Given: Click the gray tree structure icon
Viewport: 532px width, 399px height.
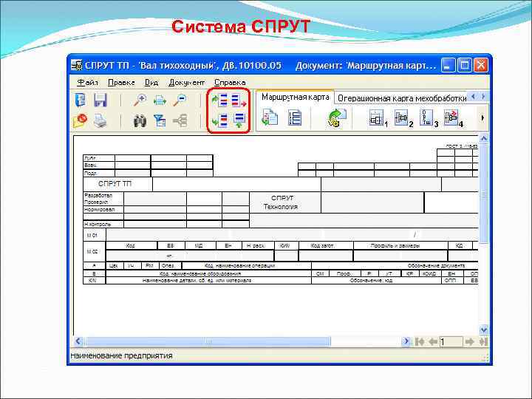Looking at the screenshot, I should pos(180,121).
